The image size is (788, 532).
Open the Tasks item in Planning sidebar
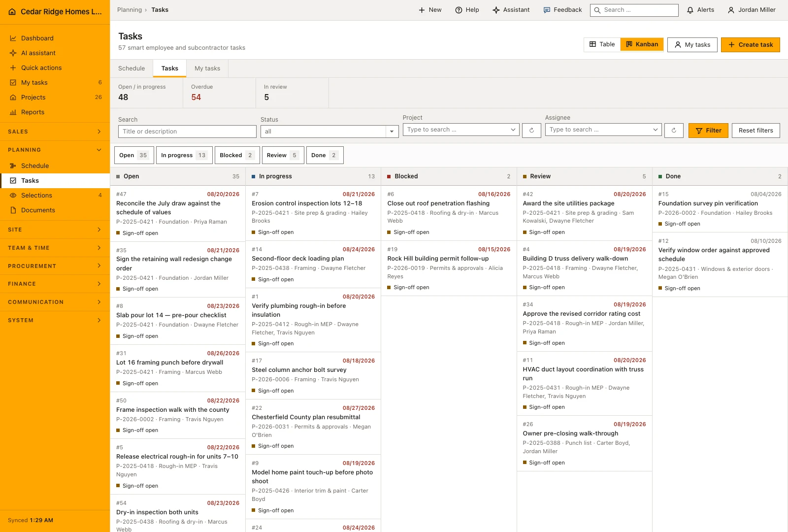[x=55, y=181]
